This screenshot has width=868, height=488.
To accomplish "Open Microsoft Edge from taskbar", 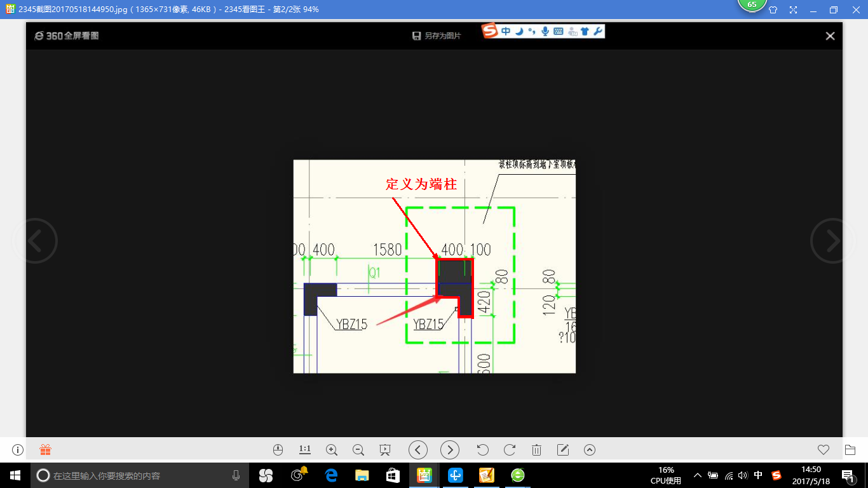I will (330, 475).
